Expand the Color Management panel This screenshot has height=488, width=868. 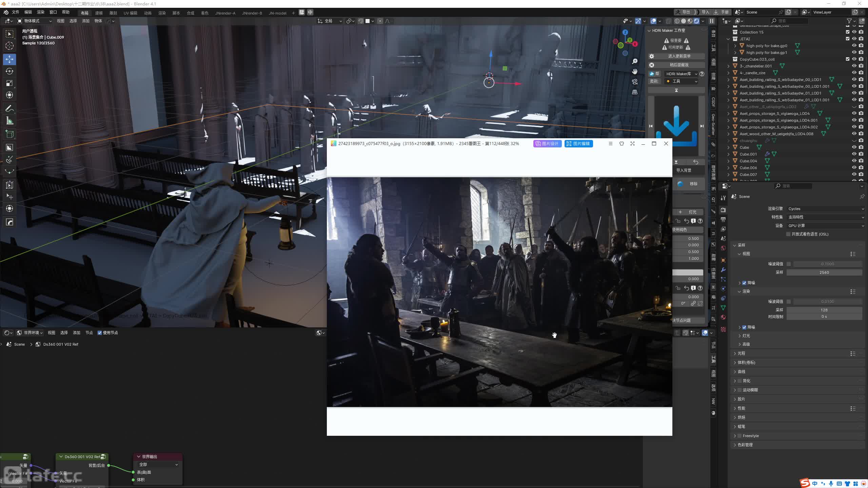point(745,445)
